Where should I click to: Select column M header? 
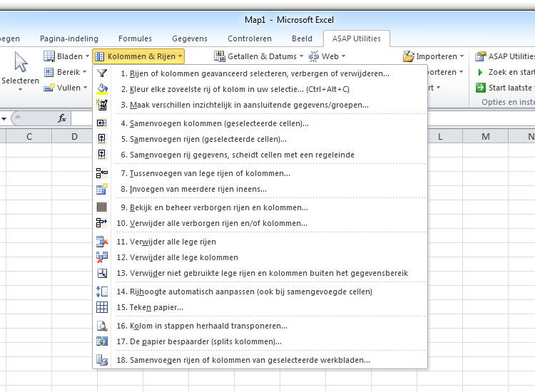point(485,137)
